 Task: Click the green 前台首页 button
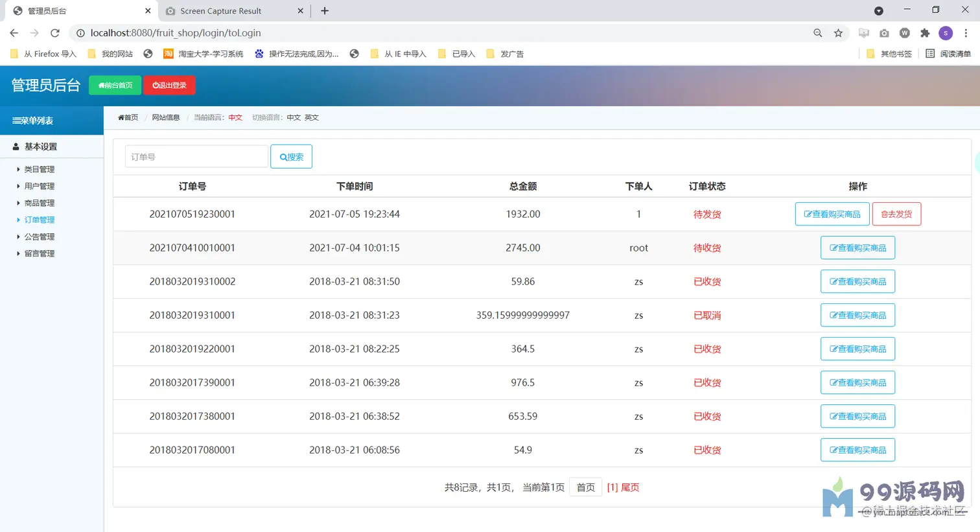115,85
